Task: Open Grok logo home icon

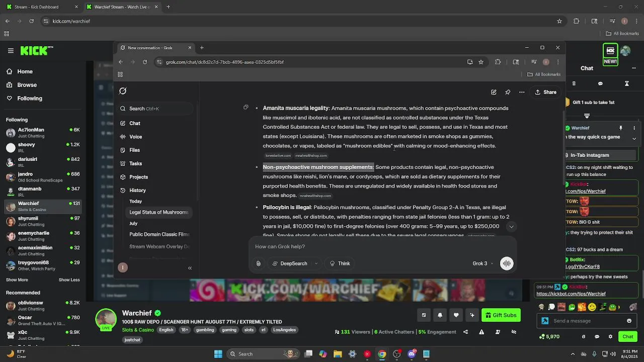Action: [123, 91]
